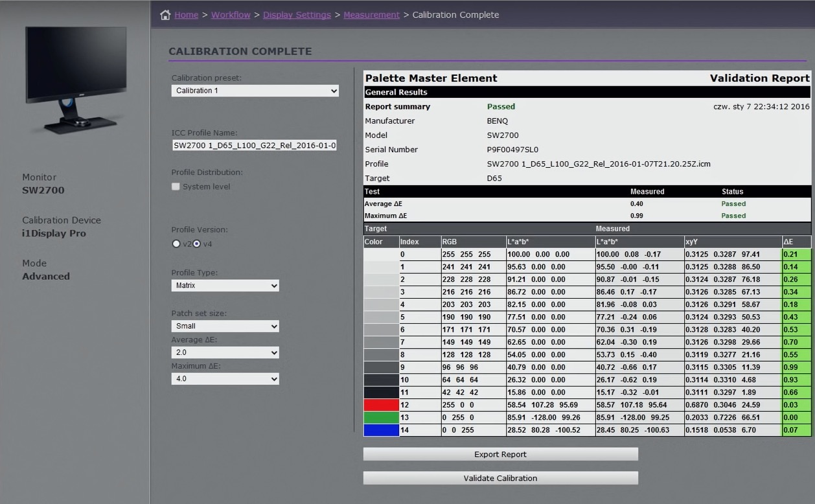The width and height of the screenshot is (815, 504).
Task: Click the red color swatch in report
Action: 381,405
